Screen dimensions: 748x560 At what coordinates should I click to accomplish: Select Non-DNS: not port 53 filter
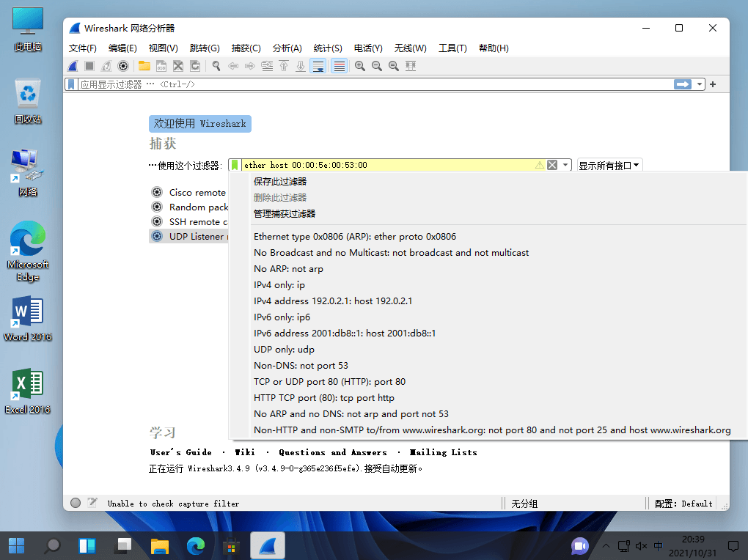488,366
